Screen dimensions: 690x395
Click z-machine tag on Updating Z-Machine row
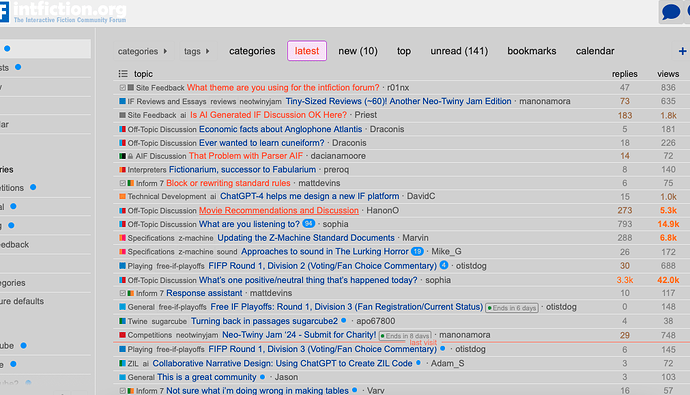(196, 238)
